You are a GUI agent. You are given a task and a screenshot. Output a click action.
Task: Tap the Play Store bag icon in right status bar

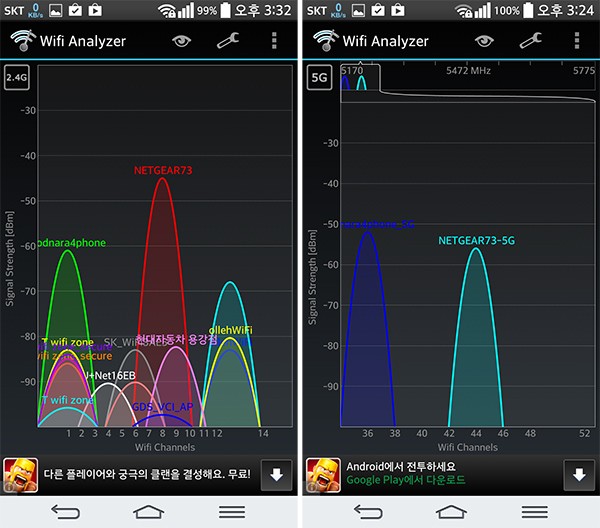pos(398,10)
